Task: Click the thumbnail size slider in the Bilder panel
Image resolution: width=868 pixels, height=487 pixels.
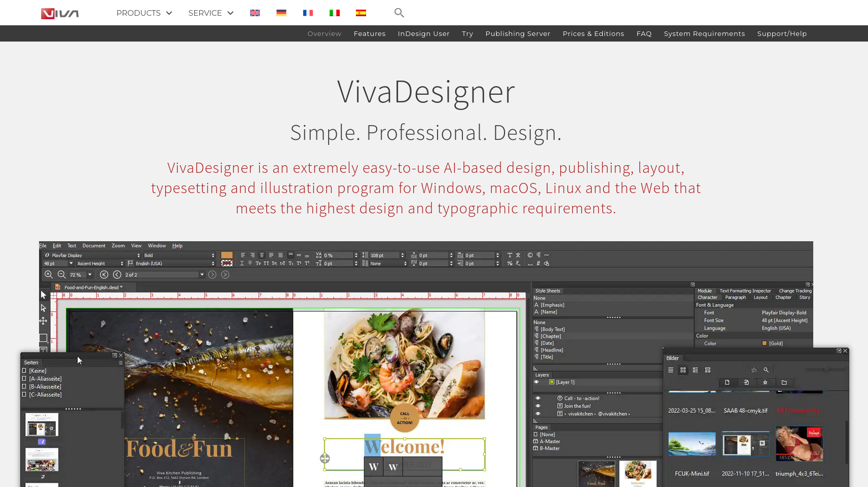Action: 825,370
